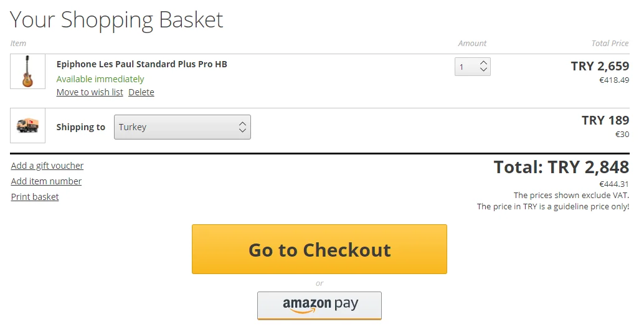Pay with the Amazon Pay button
This screenshot has width=644, height=332.
tap(320, 305)
